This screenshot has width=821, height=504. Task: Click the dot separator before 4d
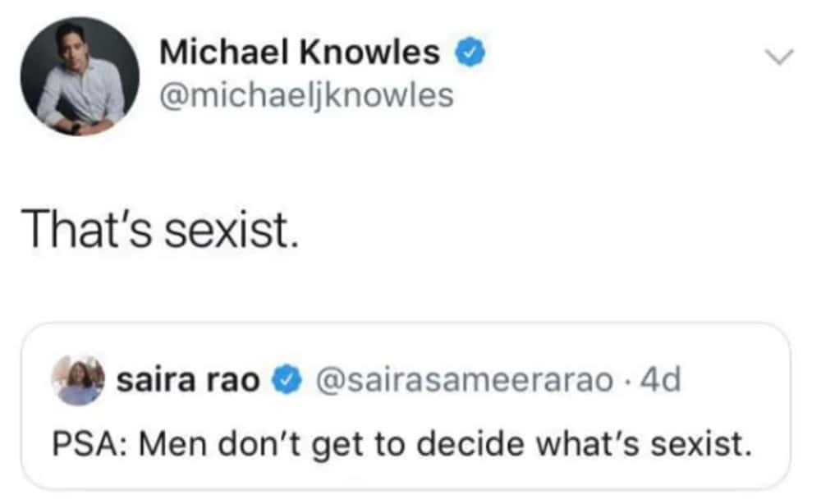[x=627, y=381]
